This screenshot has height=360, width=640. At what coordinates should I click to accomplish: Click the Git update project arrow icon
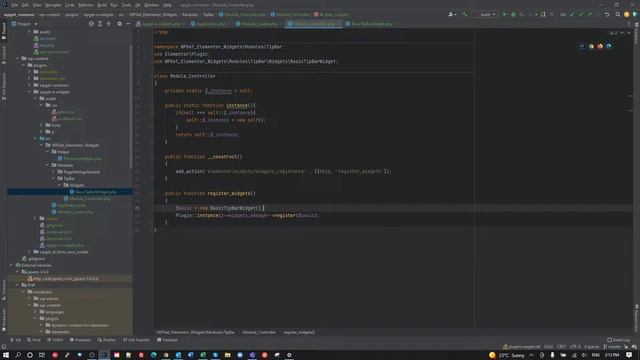point(572,14)
